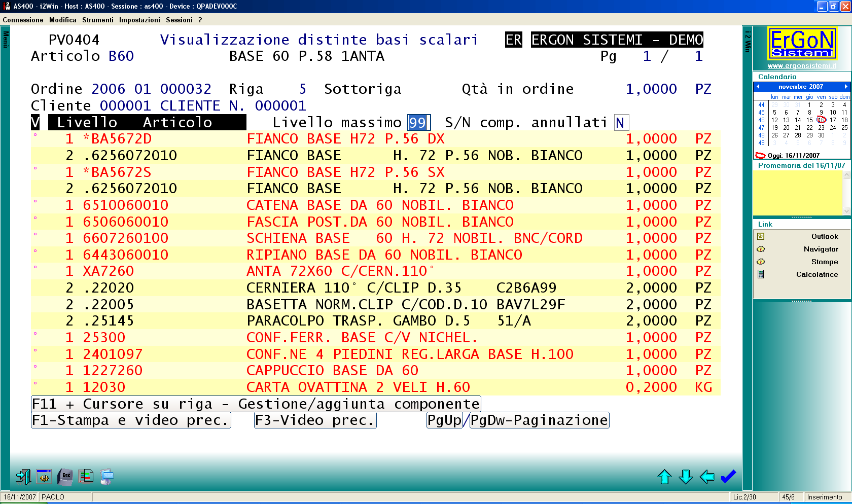Select row 6506060010 FASCIA POST.
852x504 pixels.
[x=376, y=222]
